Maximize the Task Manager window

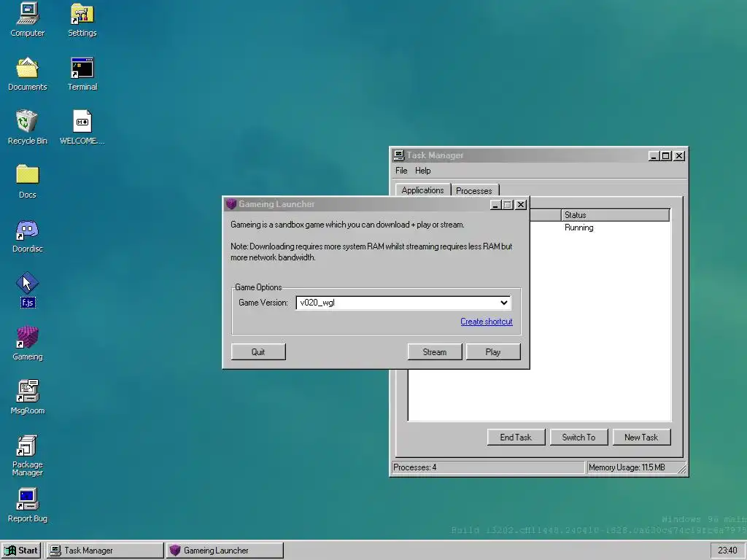pyautogui.click(x=666, y=156)
